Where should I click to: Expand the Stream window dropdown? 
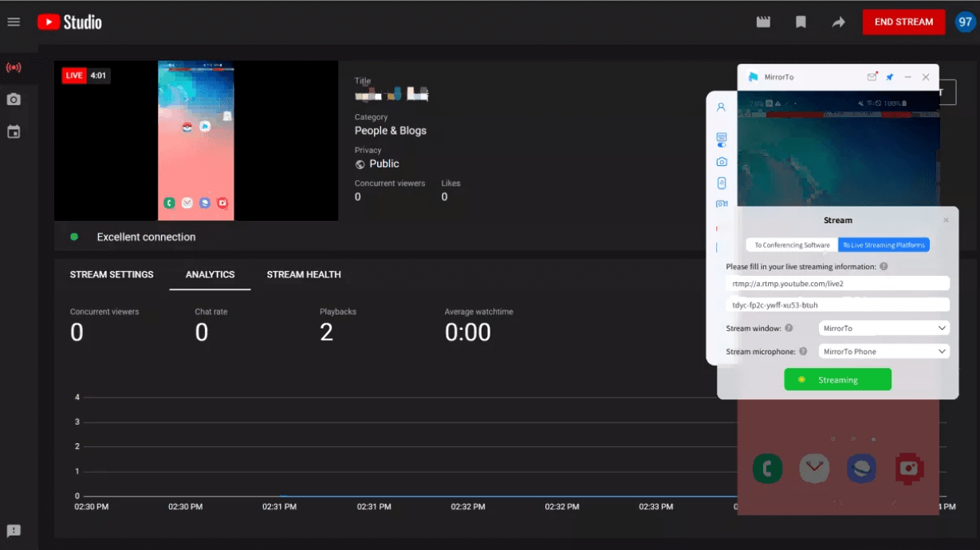pyautogui.click(x=884, y=328)
